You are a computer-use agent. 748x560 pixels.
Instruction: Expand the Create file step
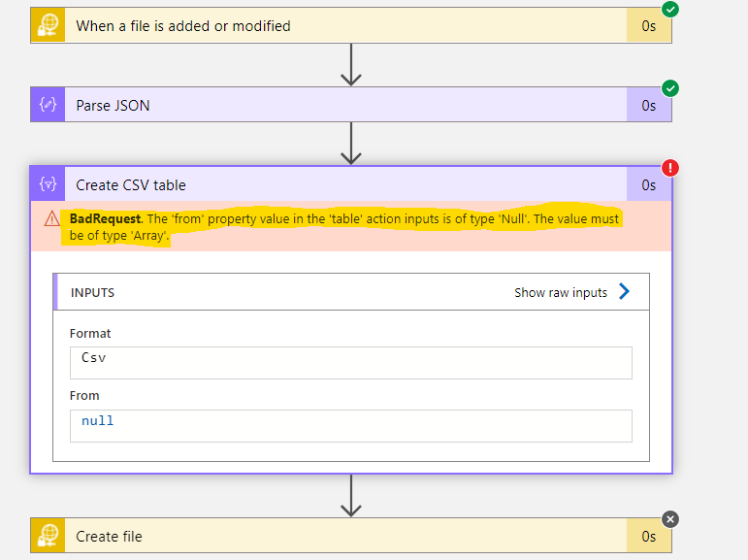click(351, 536)
